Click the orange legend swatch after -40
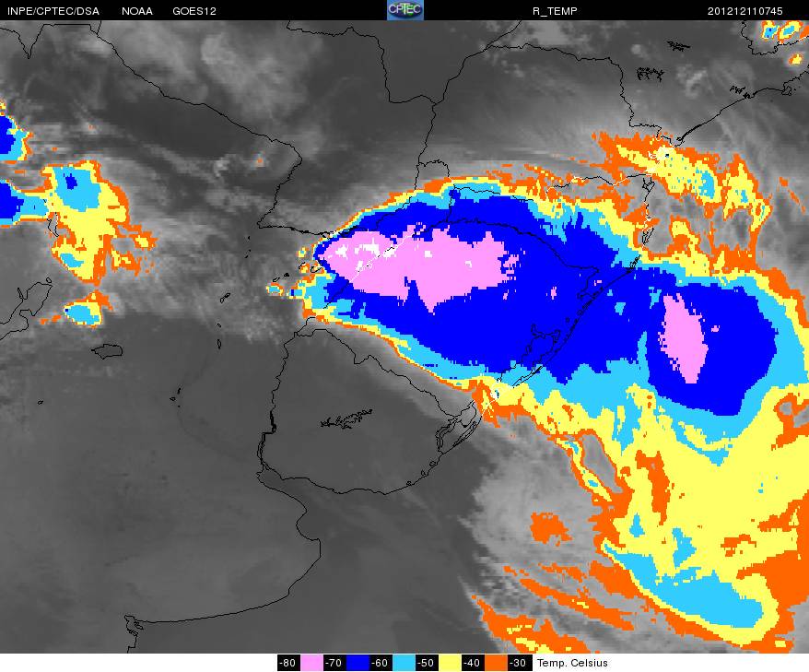The height and width of the screenshot is (672, 809). tap(496, 663)
